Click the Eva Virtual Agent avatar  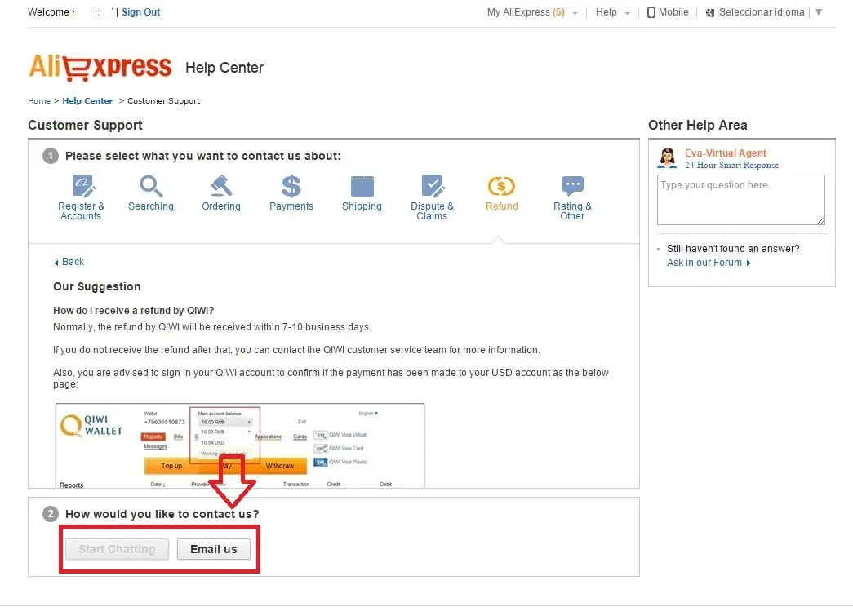click(668, 158)
